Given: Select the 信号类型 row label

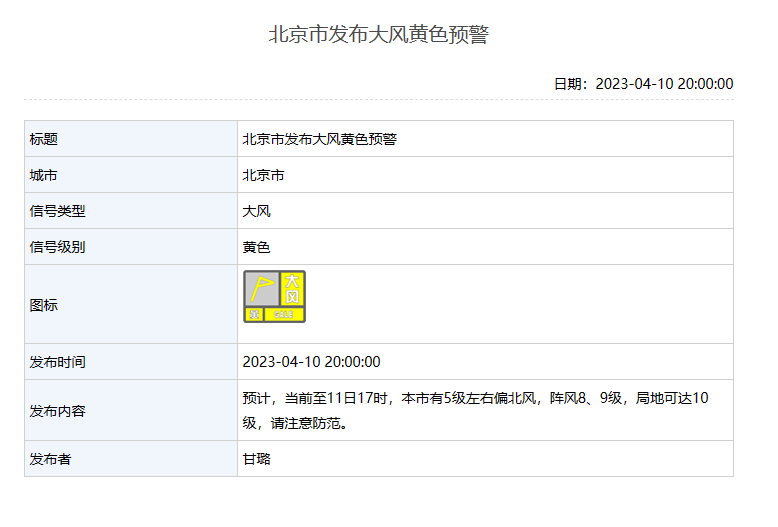Looking at the screenshot, I should point(58,211).
